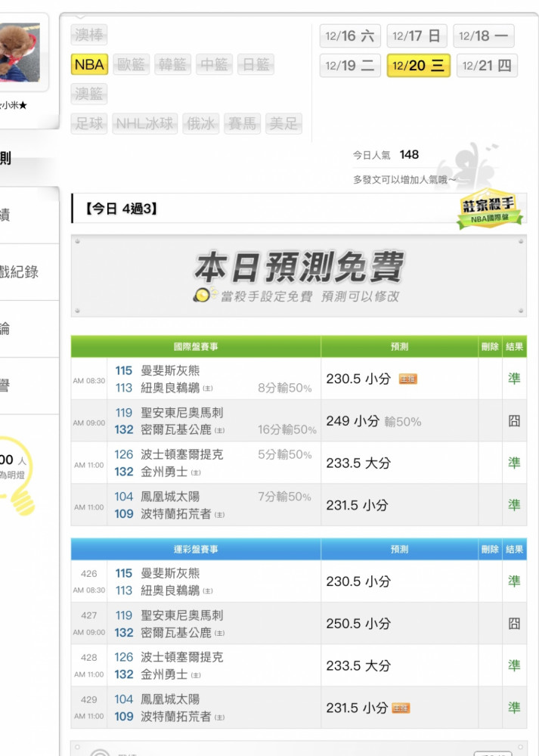This screenshot has height=756, width=539.
Task: Click 準 result for lottery game 428
Action: [x=514, y=665]
